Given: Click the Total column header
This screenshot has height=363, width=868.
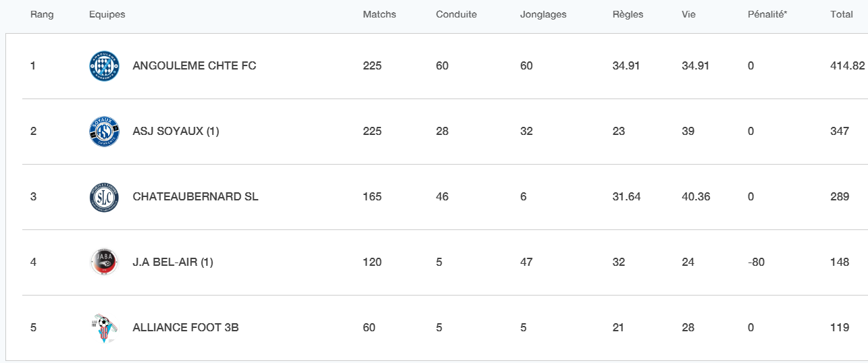Looking at the screenshot, I should [842, 14].
